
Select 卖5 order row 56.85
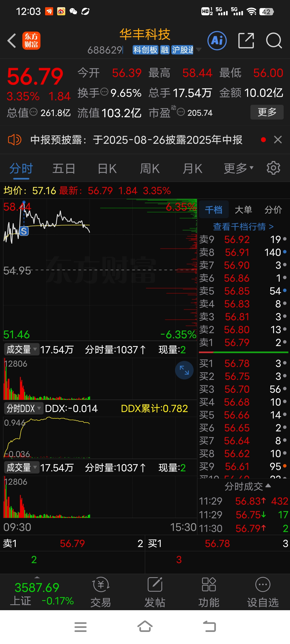click(x=243, y=291)
